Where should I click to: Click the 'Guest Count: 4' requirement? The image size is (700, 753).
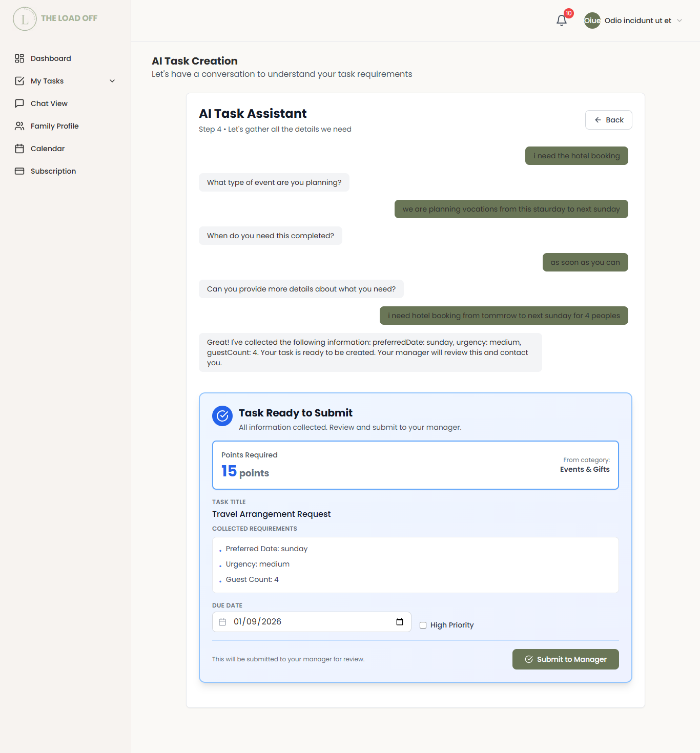pyautogui.click(x=252, y=579)
